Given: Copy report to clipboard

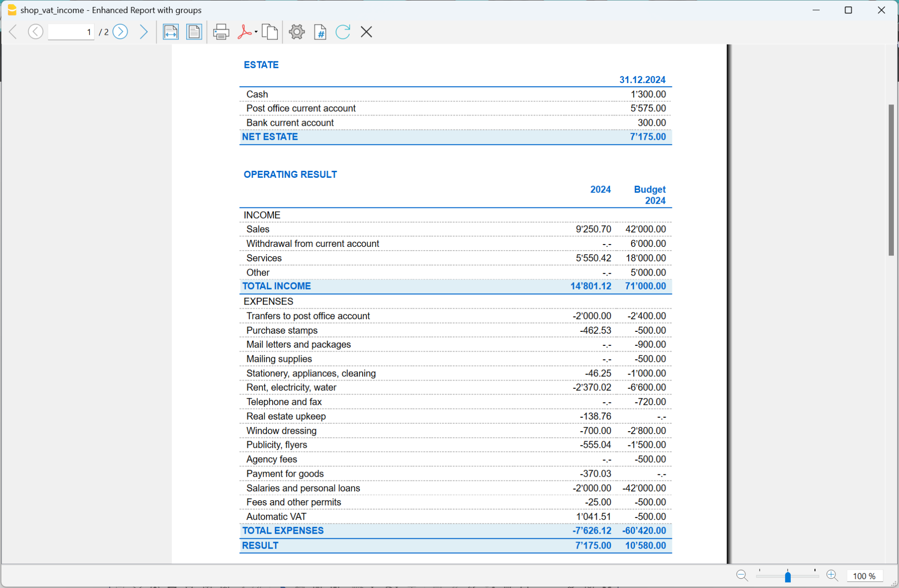Looking at the screenshot, I should 270,32.
